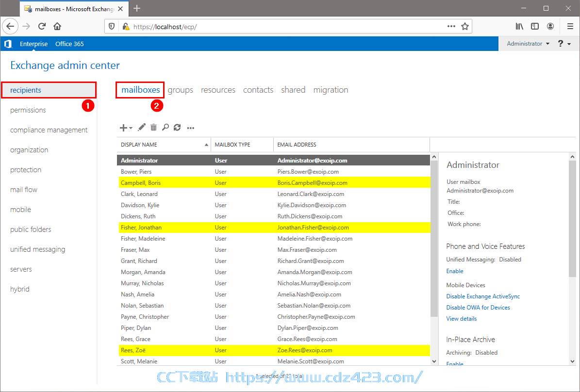
Task: Open the hybrid section
Action: tap(20, 289)
